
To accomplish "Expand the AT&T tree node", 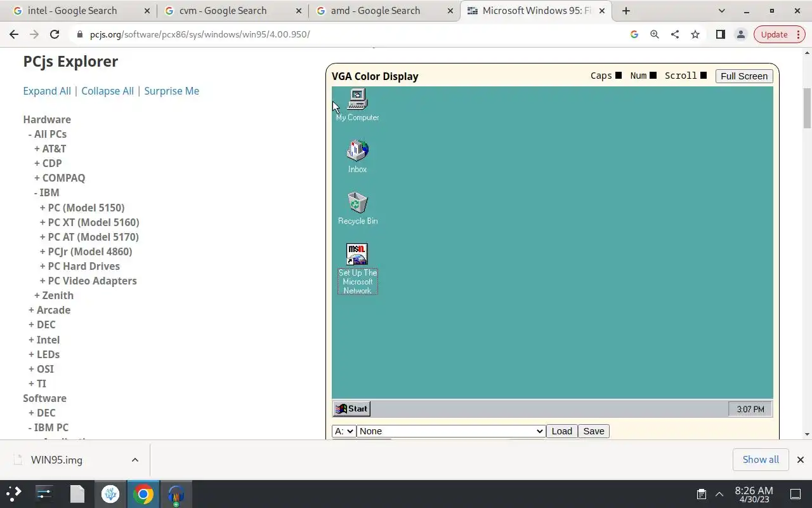I will pyautogui.click(x=50, y=149).
